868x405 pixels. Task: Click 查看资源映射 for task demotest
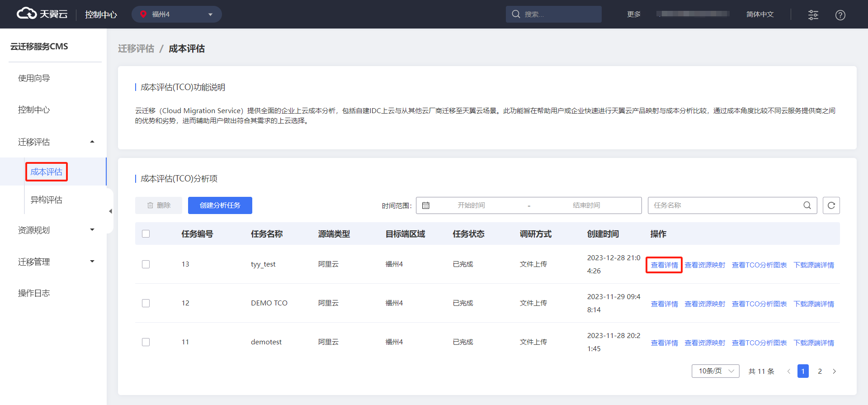pyautogui.click(x=705, y=343)
